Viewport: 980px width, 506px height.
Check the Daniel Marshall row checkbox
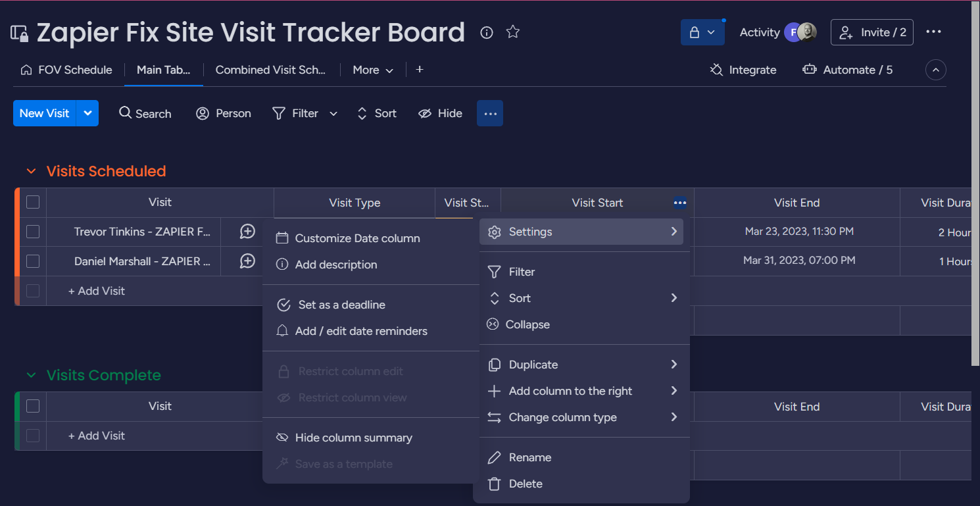click(x=33, y=261)
